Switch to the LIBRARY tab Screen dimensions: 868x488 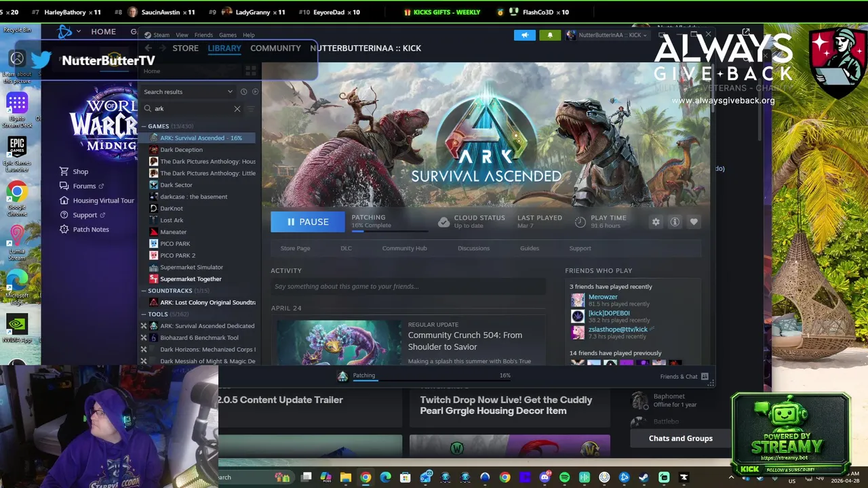click(x=224, y=48)
